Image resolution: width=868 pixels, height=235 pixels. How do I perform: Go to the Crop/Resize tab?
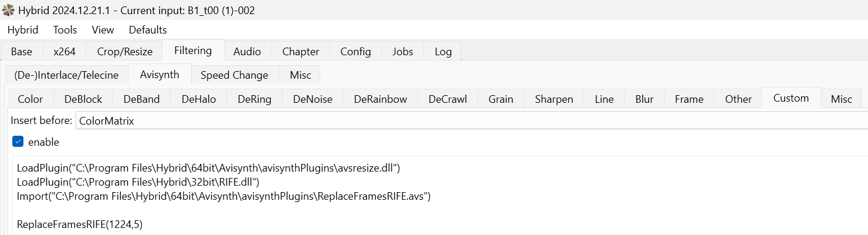(x=125, y=52)
